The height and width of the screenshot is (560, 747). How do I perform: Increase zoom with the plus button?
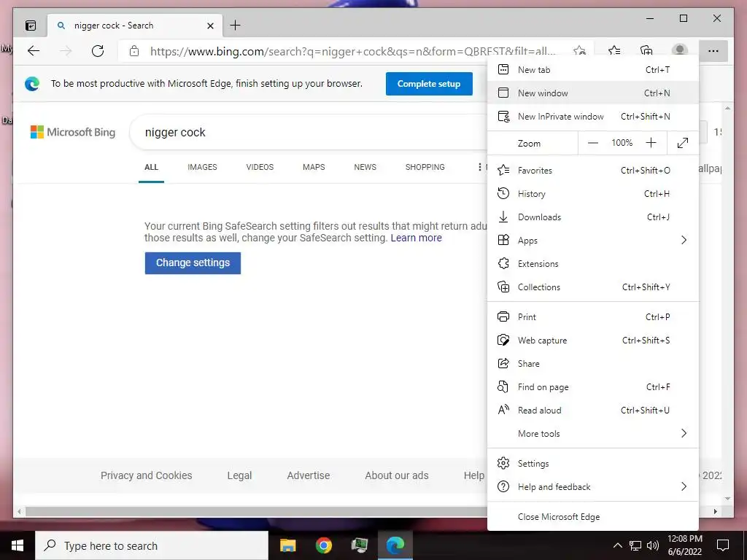[x=651, y=142]
